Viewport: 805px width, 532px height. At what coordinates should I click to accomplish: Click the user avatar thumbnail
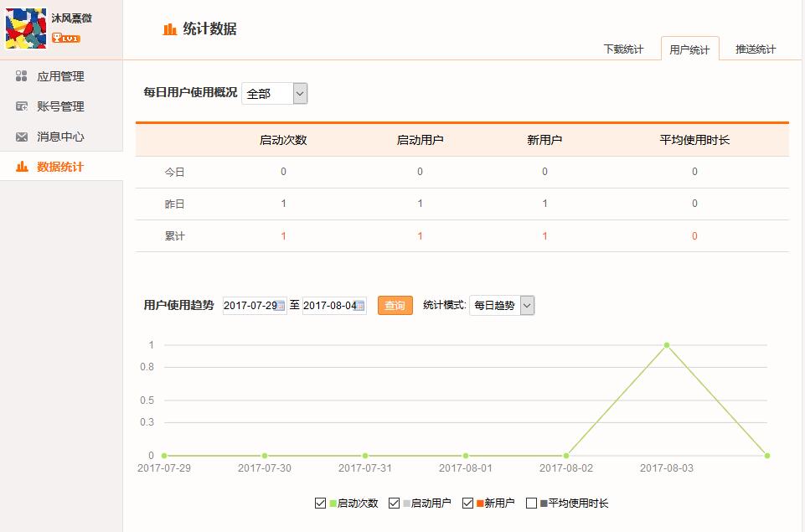26,28
